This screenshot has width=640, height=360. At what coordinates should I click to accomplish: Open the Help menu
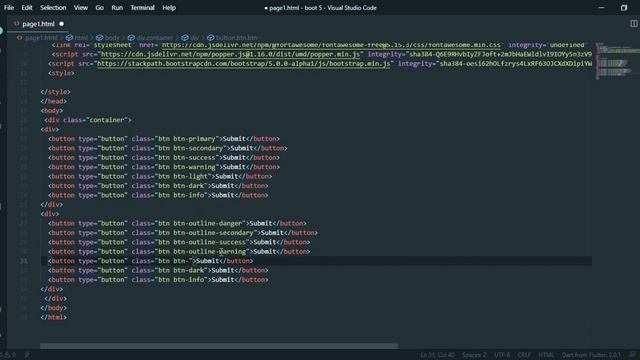169,8
